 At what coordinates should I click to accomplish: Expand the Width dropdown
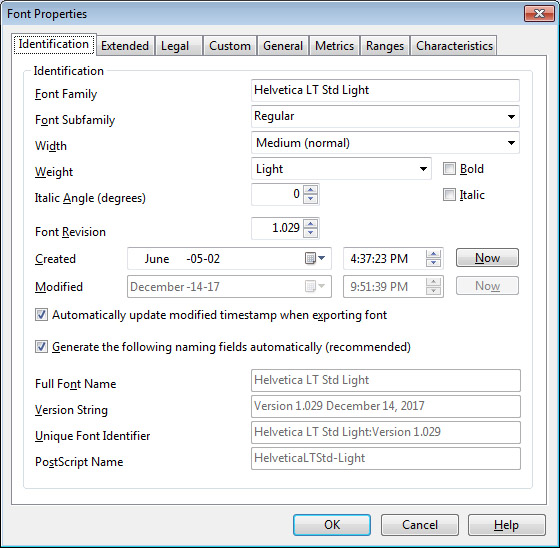point(511,143)
